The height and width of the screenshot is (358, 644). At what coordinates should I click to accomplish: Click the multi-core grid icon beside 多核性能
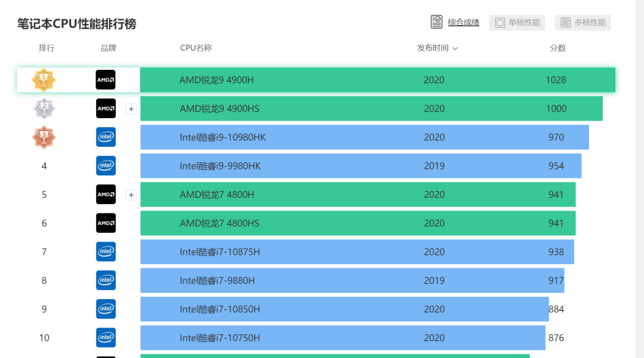565,23
